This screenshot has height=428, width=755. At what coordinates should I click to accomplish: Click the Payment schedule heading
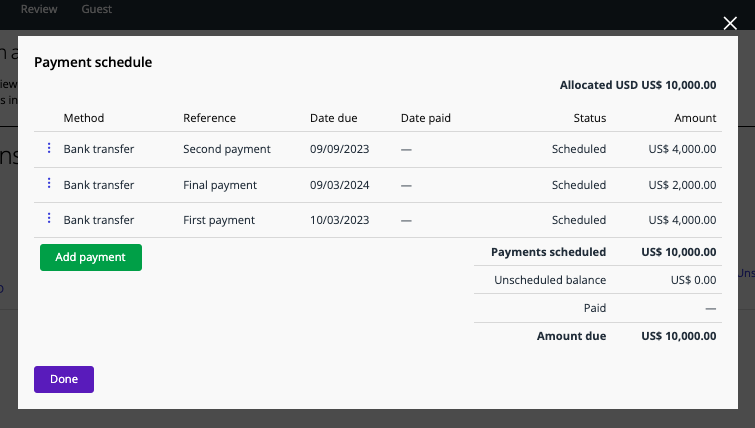point(93,63)
